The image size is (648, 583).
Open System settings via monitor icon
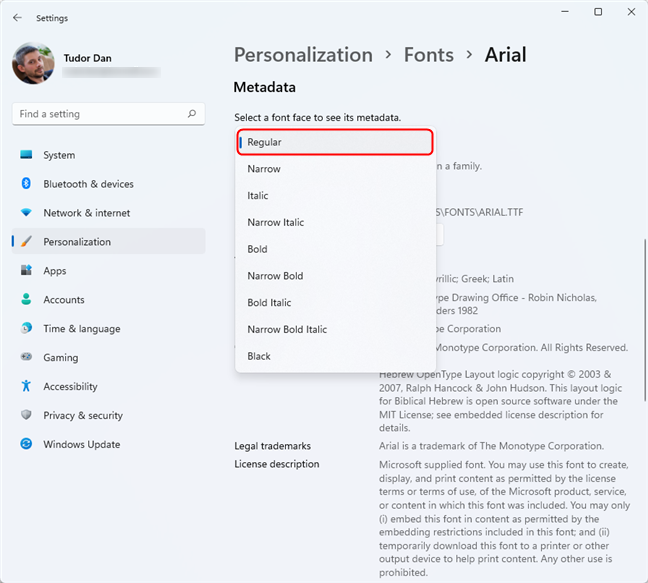point(26,155)
